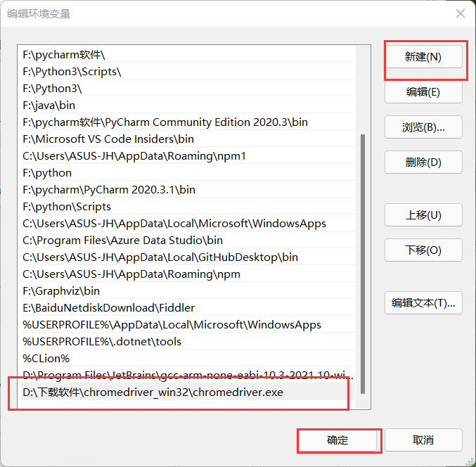
Task: Click the 新建(N) button
Action: coord(423,57)
